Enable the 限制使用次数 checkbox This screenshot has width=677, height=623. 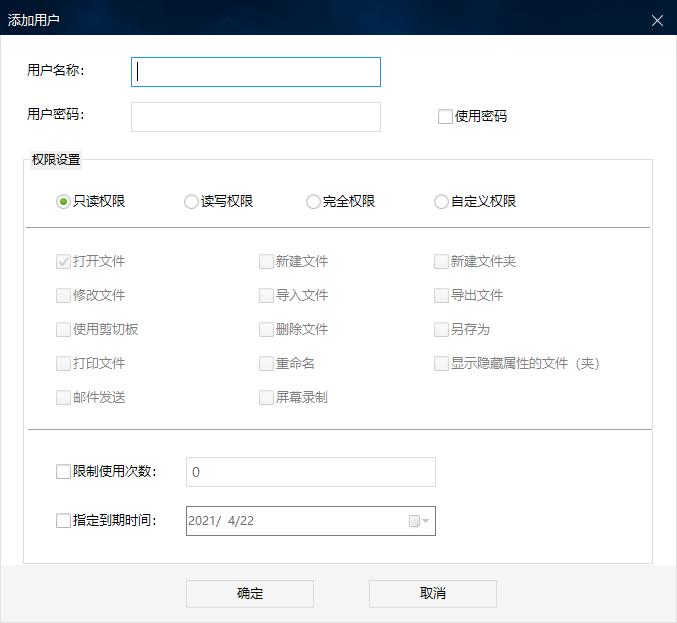63,471
